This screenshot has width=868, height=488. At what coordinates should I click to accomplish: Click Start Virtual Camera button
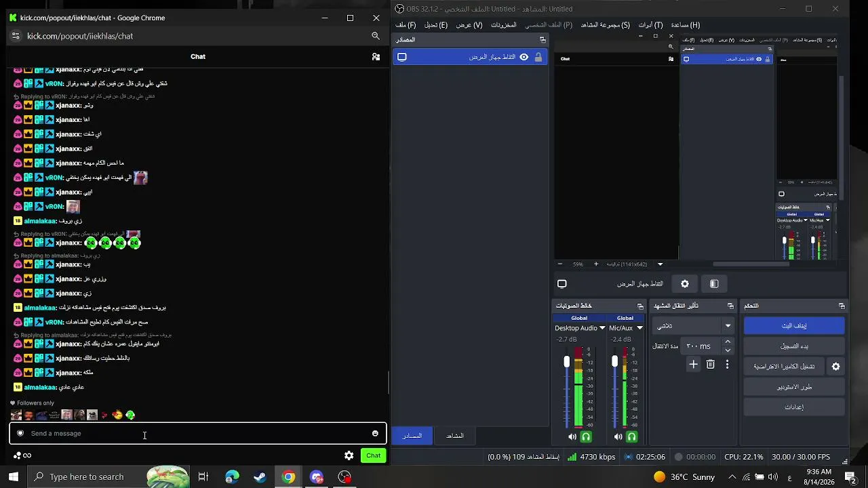[x=785, y=367]
